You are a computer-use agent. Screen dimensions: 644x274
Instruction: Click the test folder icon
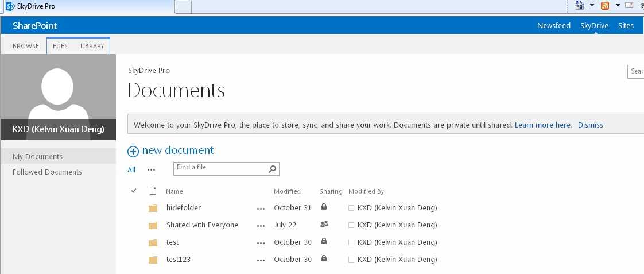[153, 243]
